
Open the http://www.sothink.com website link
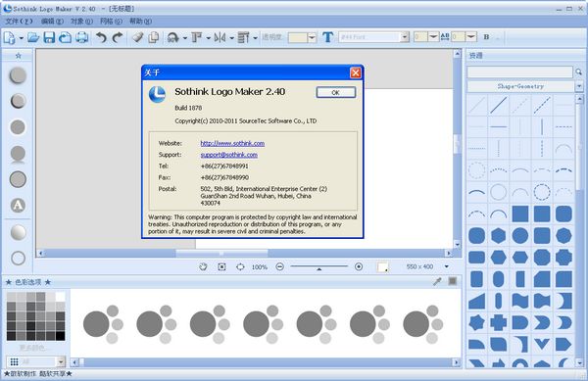click(x=232, y=143)
